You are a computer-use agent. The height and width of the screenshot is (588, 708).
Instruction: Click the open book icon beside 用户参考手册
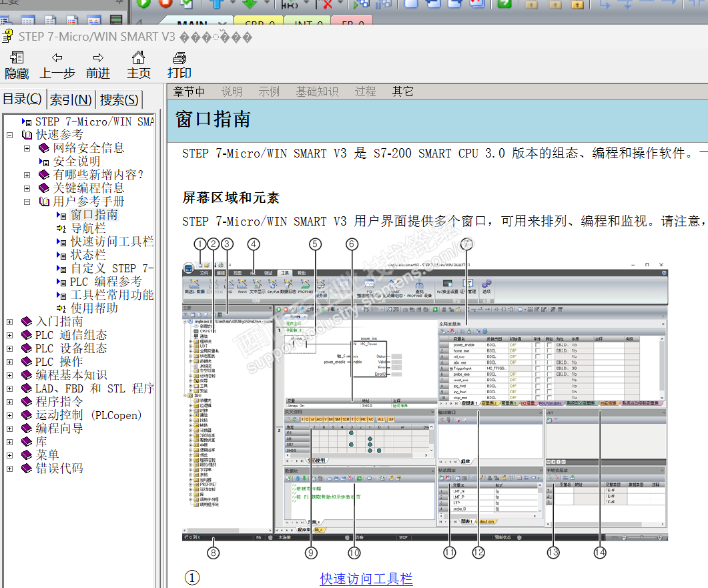point(44,202)
